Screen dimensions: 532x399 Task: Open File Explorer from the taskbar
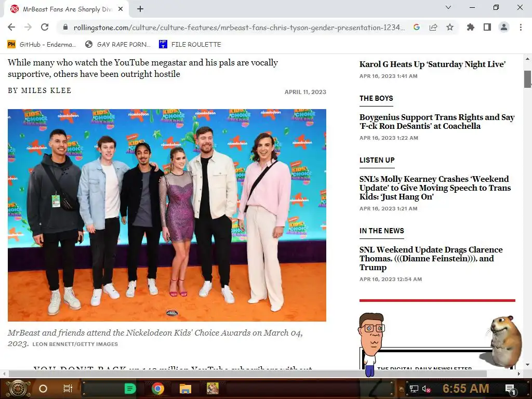pos(185,389)
